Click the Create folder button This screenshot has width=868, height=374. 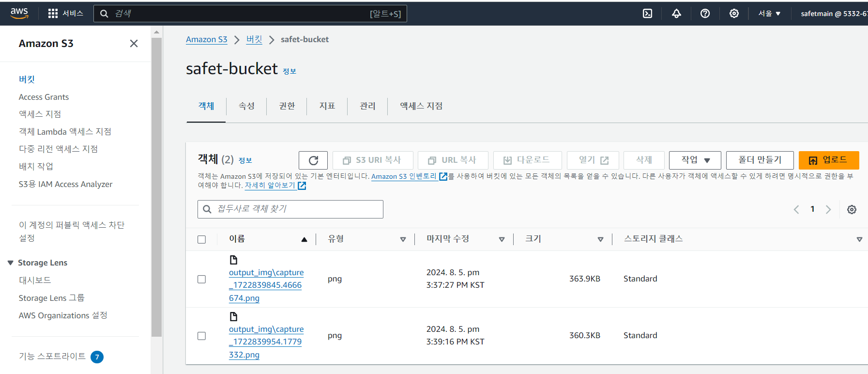pyautogui.click(x=760, y=160)
